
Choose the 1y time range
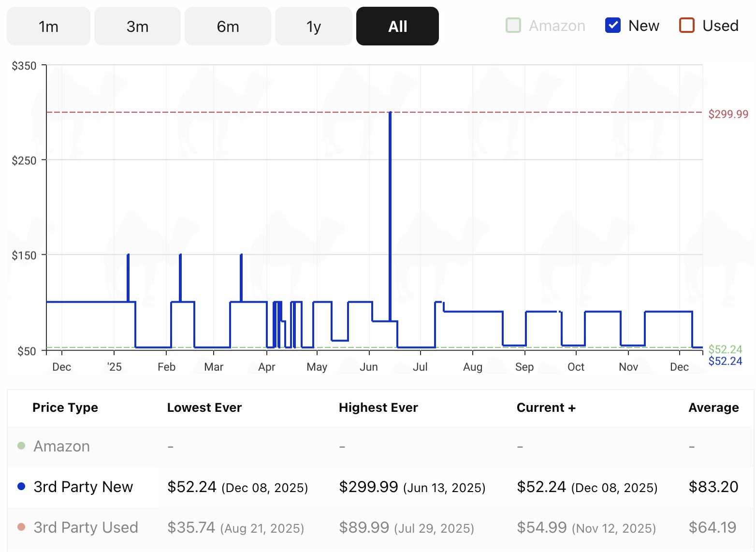point(313,26)
